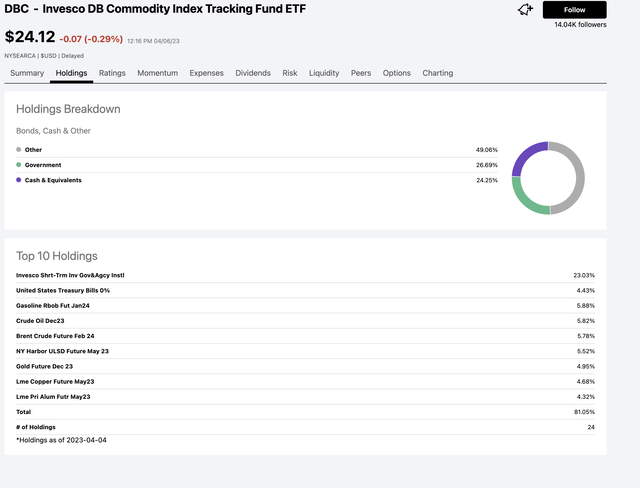The image size is (640, 488).
Task: Click the DBC fund title heading
Action: coord(155,9)
